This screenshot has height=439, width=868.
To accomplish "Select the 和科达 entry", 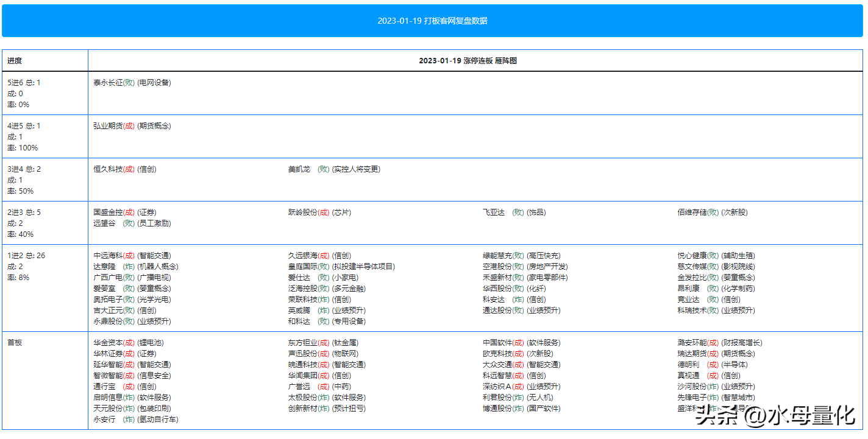I will click(299, 321).
